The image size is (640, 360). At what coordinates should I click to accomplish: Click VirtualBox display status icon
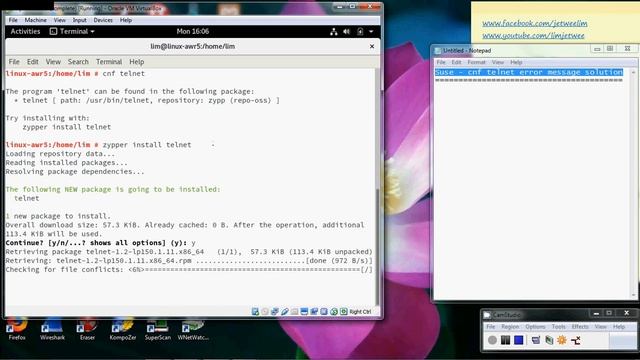304,312
